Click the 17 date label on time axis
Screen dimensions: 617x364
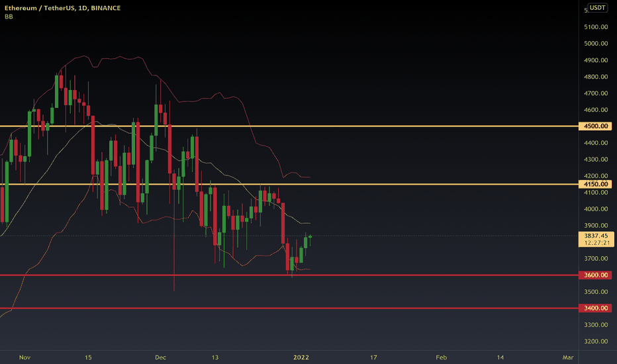[x=373, y=357]
